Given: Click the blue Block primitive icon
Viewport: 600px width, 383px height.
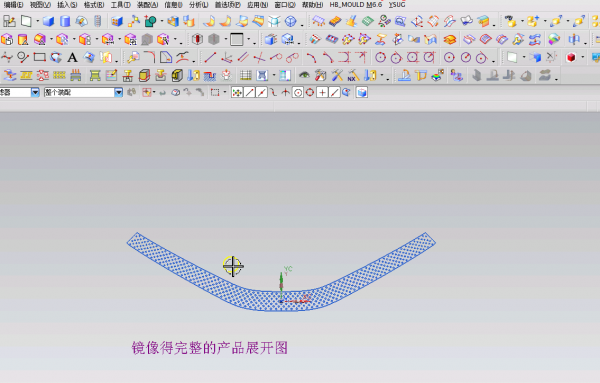Looking at the screenshot, I should click(49, 21).
